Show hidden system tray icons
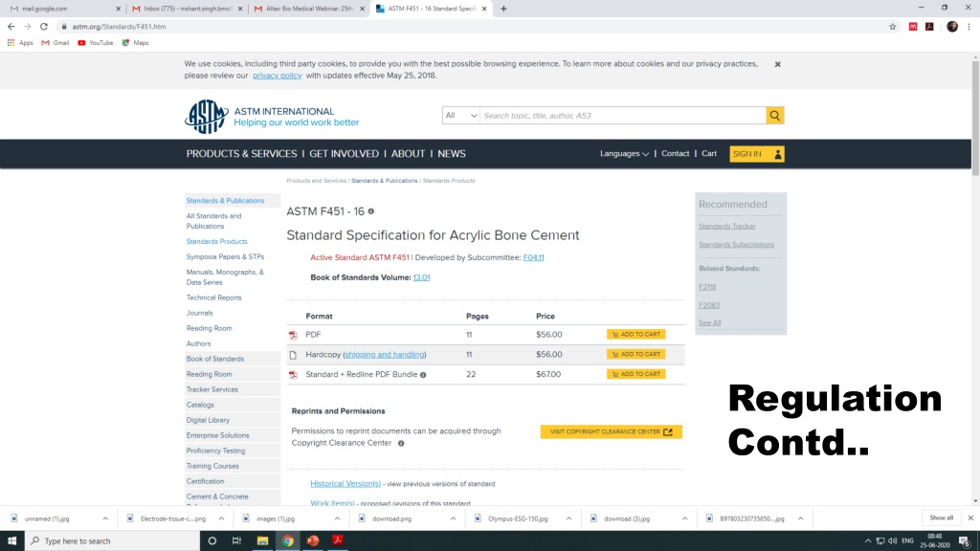980x551 pixels. (867, 541)
